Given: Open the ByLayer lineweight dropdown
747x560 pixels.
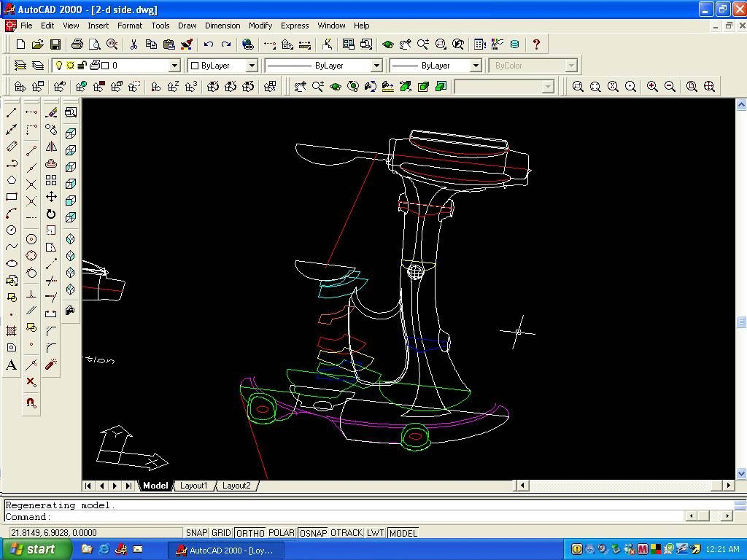Looking at the screenshot, I should click(476, 66).
